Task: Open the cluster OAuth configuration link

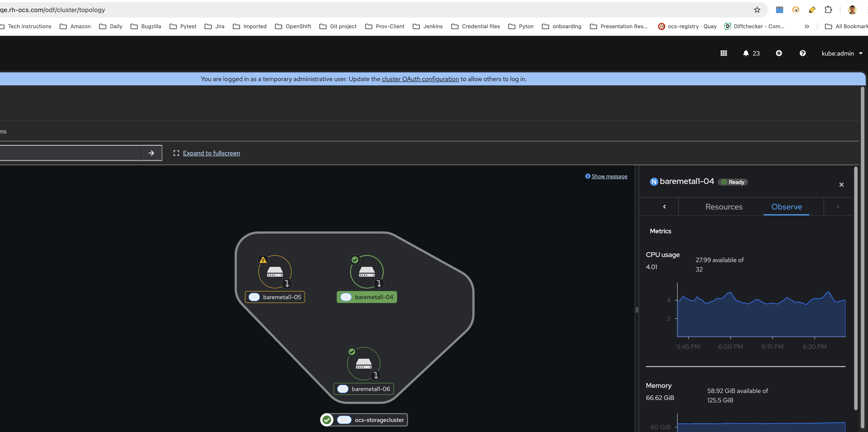Action: (x=420, y=79)
